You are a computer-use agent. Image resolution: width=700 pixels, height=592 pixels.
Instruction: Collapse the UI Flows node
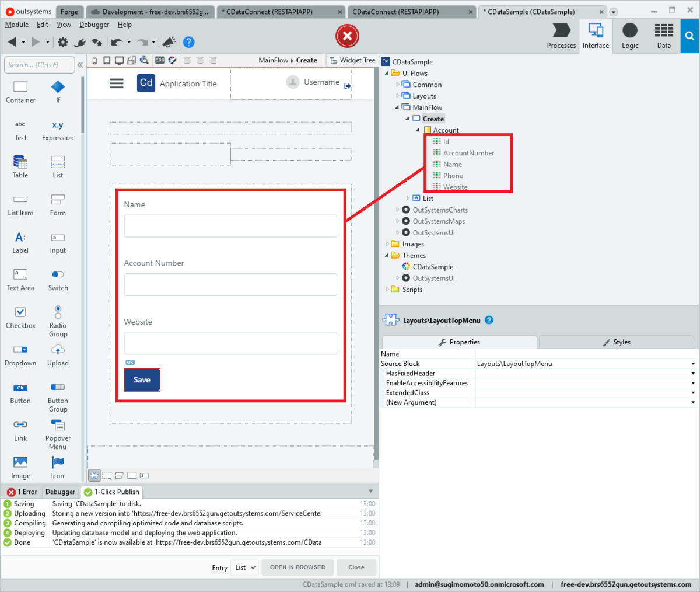[386, 73]
